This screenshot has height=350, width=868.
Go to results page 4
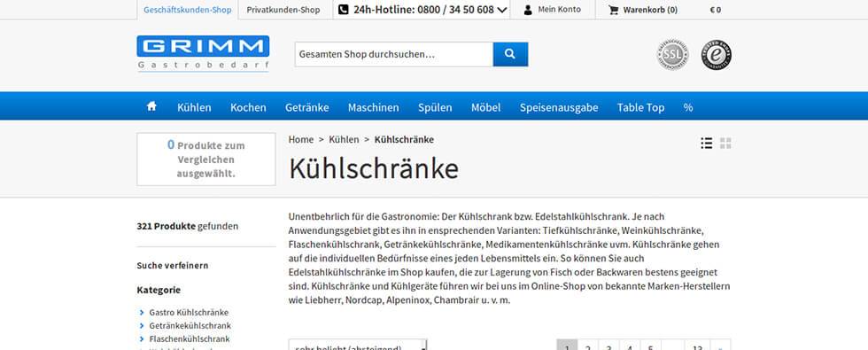[630, 345]
